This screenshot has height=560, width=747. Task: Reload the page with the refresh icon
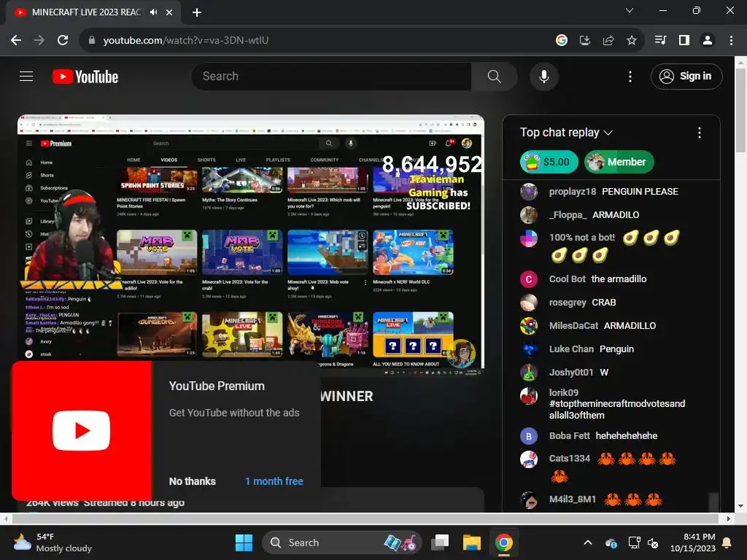pyautogui.click(x=63, y=41)
